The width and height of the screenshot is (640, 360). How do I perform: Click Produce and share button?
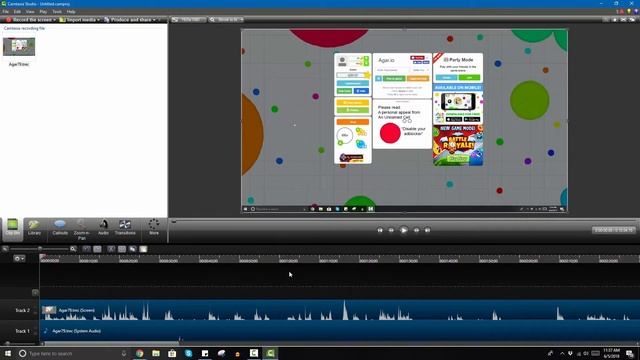tap(127, 20)
